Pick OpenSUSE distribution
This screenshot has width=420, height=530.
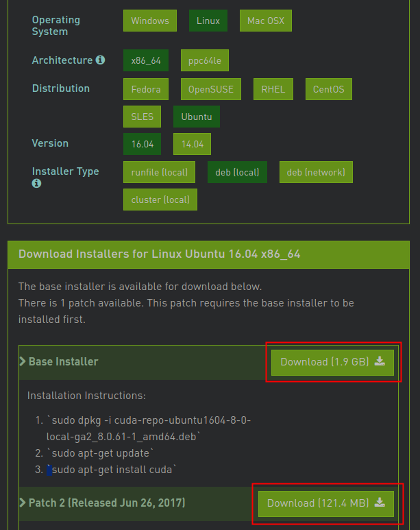[x=211, y=89]
